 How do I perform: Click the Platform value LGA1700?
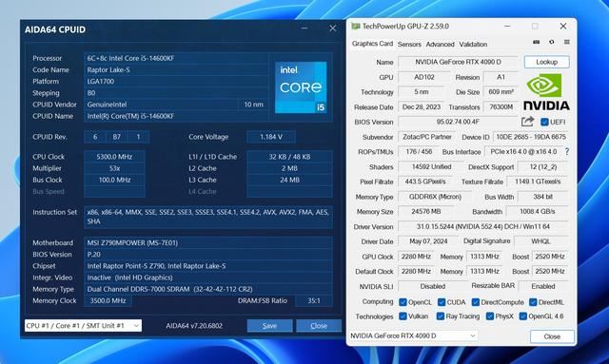176,82
